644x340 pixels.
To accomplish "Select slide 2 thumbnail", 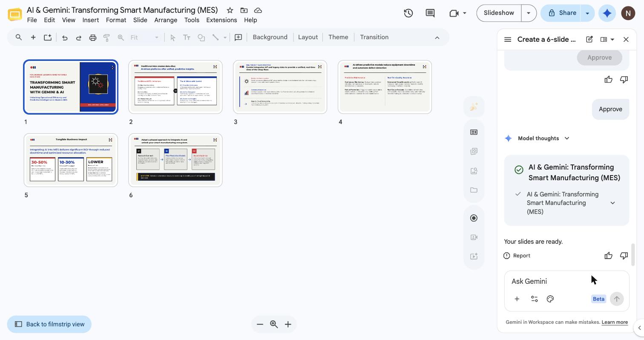I will 175,87.
